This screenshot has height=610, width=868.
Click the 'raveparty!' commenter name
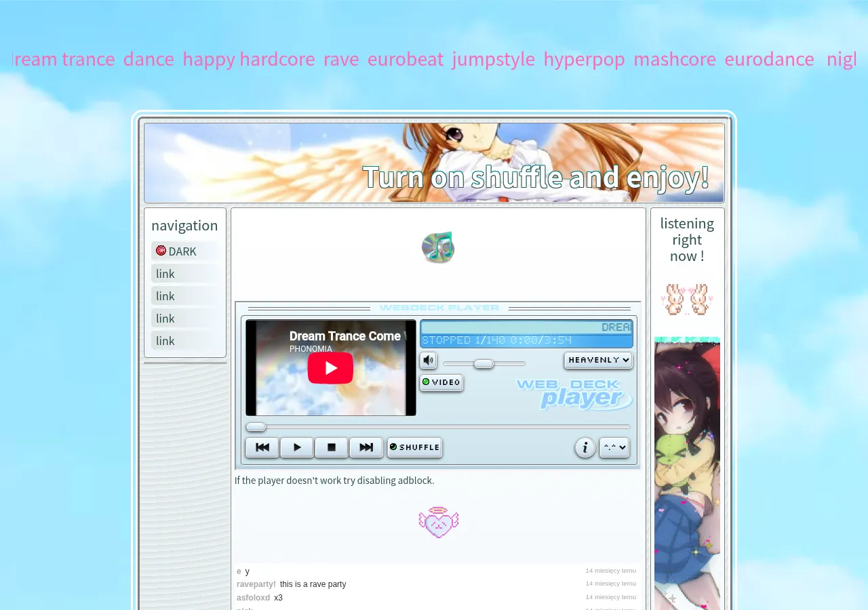click(256, 584)
